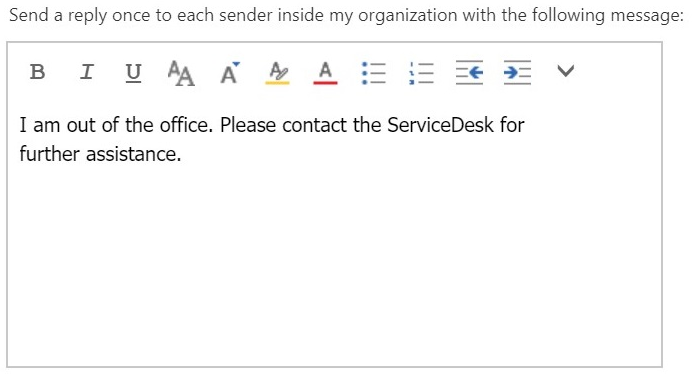Open the font size dropdown
Viewport: 692px width, 377px height.
point(229,72)
